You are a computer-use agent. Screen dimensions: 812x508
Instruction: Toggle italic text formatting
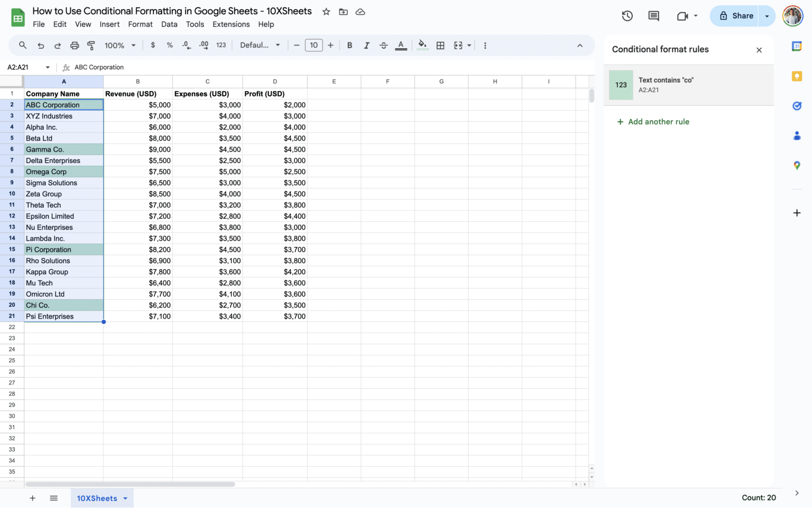point(366,46)
